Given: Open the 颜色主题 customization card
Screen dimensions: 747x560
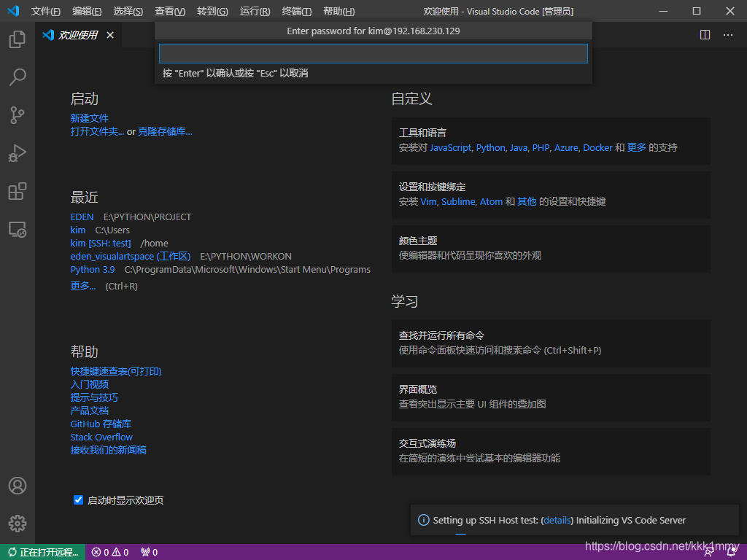Looking at the screenshot, I should (551, 249).
